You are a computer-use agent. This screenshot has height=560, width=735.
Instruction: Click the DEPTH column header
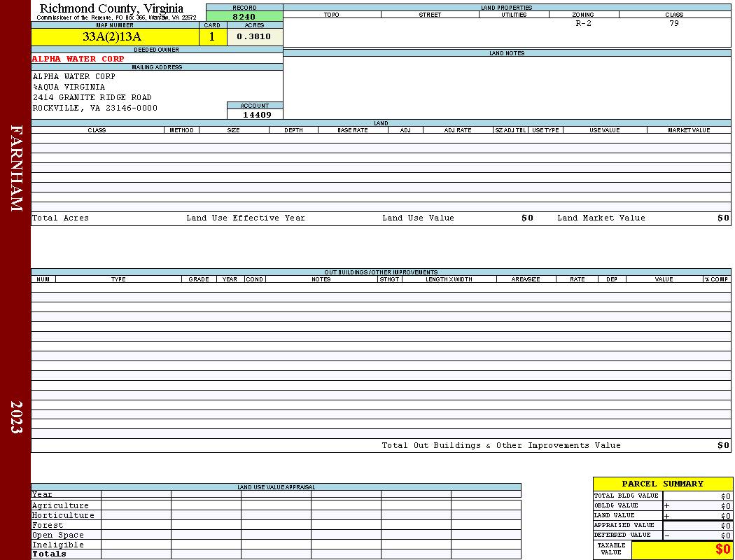point(293,130)
